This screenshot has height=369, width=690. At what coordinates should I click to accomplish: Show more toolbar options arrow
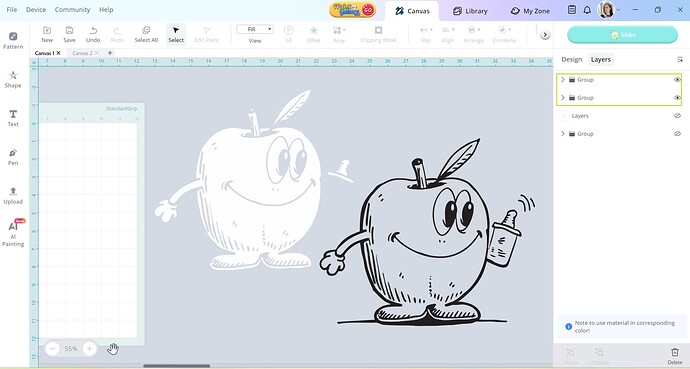(545, 35)
